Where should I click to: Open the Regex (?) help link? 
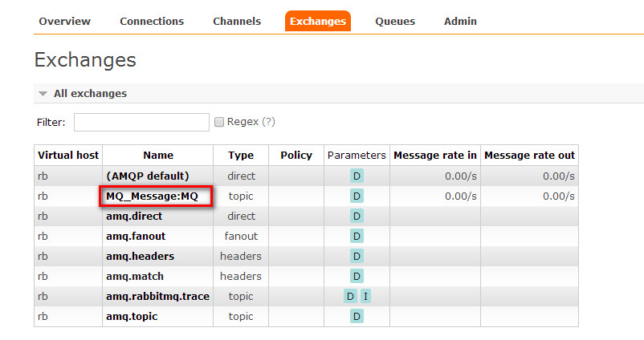coord(269,122)
